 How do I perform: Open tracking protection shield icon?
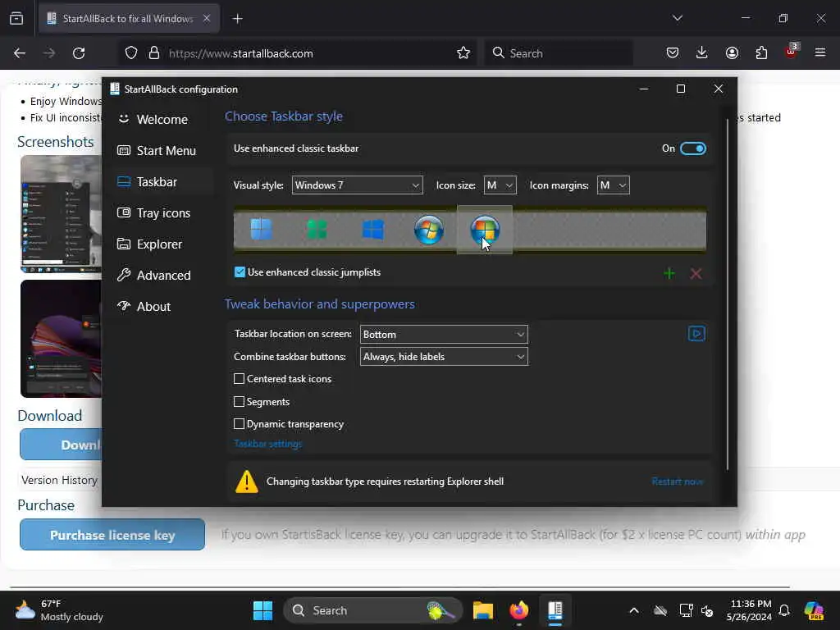point(131,53)
